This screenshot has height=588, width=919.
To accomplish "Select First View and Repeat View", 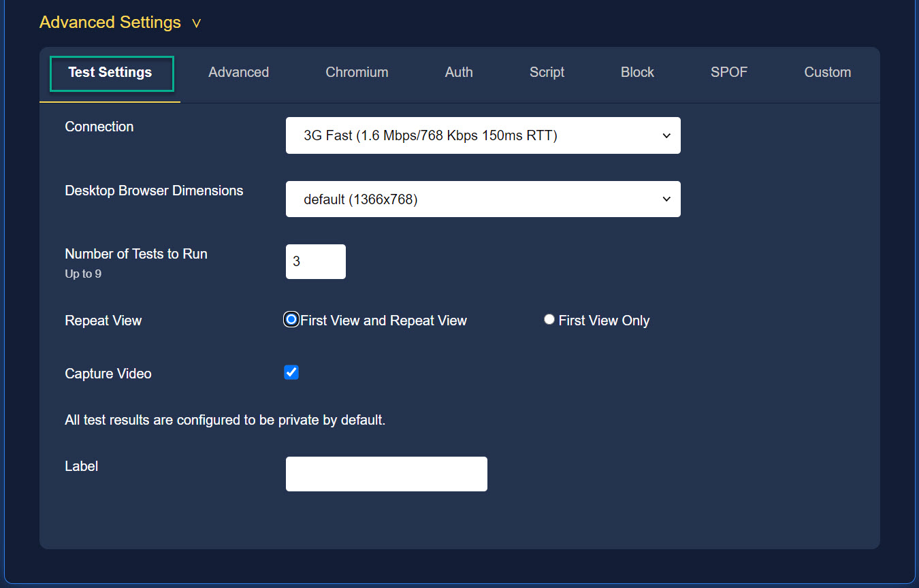I will [291, 318].
